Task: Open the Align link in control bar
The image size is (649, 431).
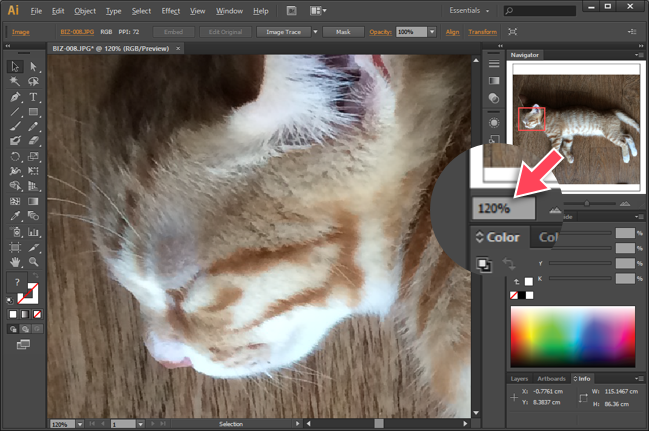Action: click(x=452, y=32)
